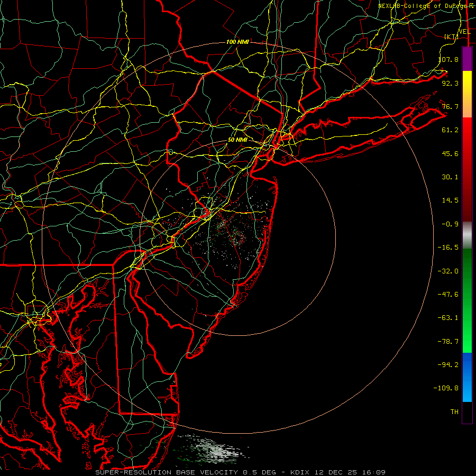This screenshot has width=476, height=476.
Task: Click the "[KT]" units label
Action: pos(451,36)
